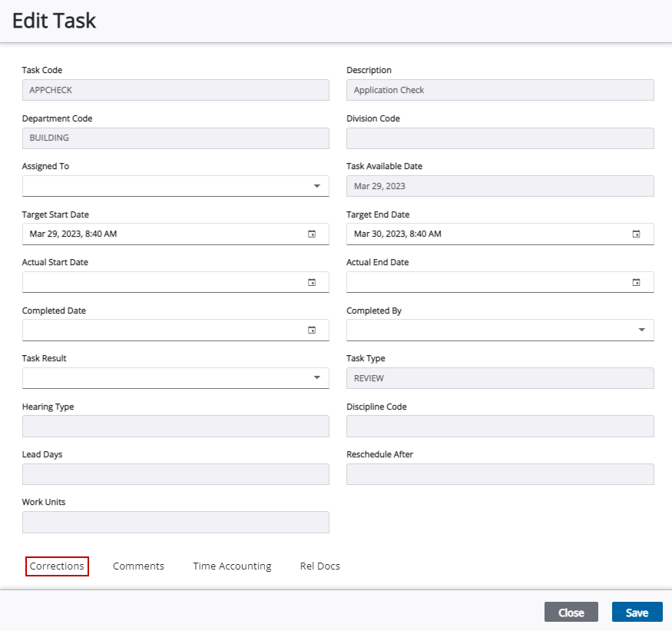The height and width of the screenshot is (631, 672).
Task: Click the Task Available Date field
Action: (x=500, y=186)
